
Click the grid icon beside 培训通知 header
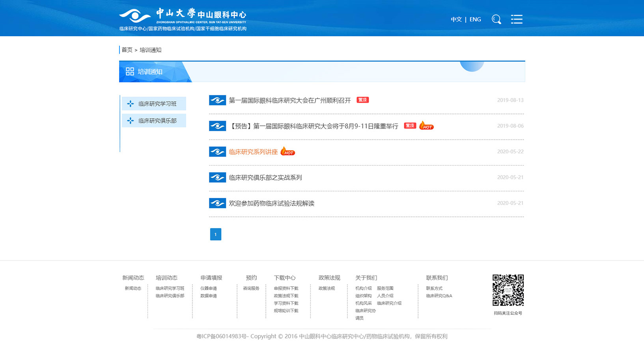click(x=130, y=71)
